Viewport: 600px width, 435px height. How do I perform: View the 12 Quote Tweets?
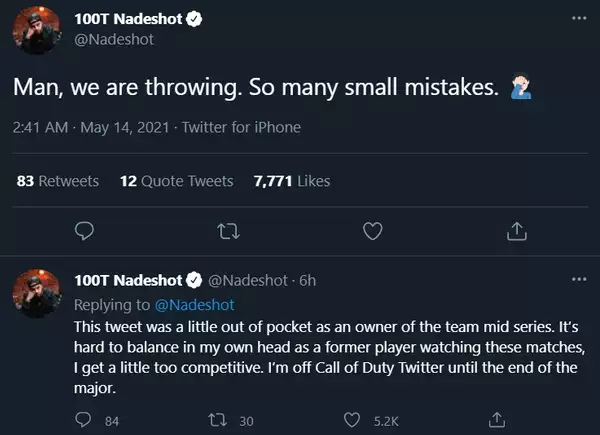pyautogui.click(x=176, y=181)
